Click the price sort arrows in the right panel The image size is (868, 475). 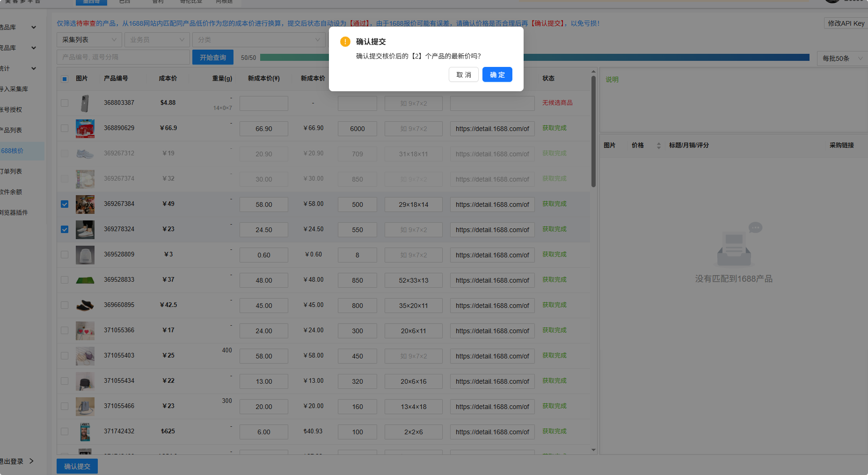pos(659,146)
